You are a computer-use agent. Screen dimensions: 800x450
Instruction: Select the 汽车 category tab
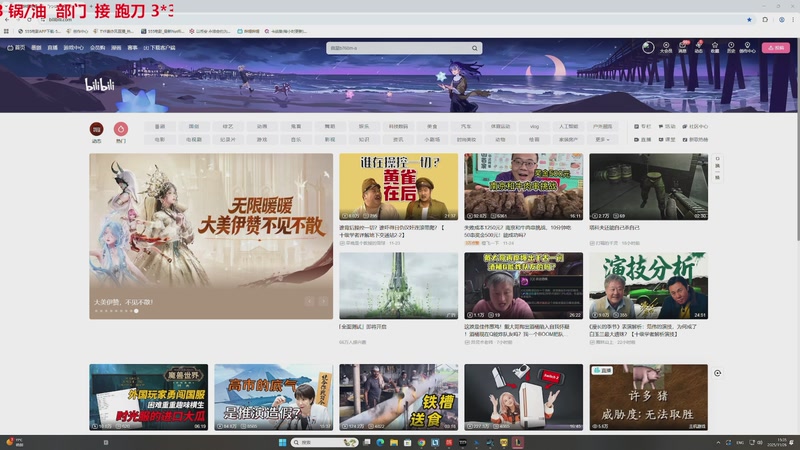click(x=466, y=126)
